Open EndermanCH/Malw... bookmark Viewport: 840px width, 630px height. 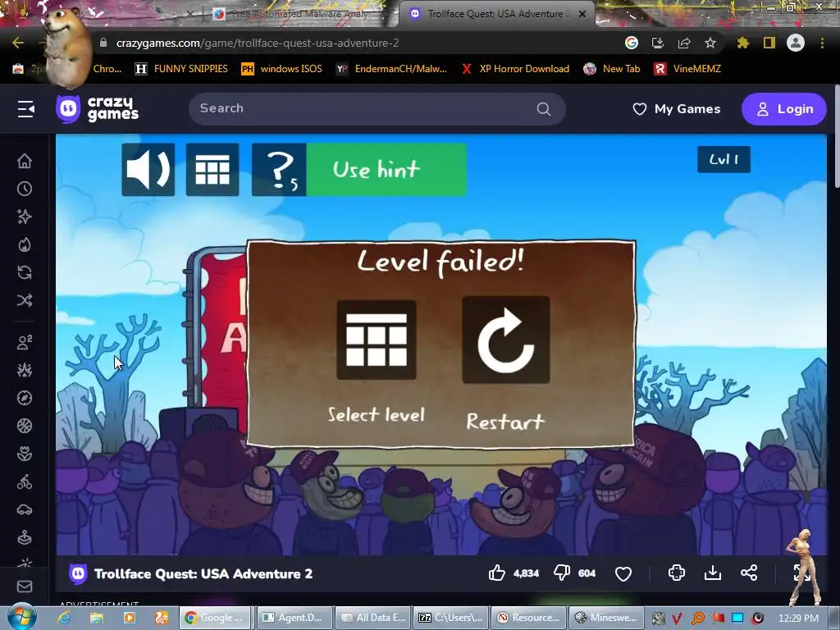tap(391, 69)
